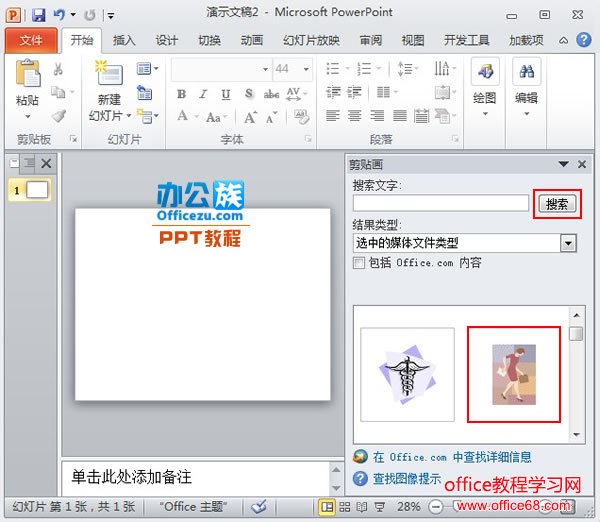
Task: Close the Clip Art pane
Action: click(582, 164)
